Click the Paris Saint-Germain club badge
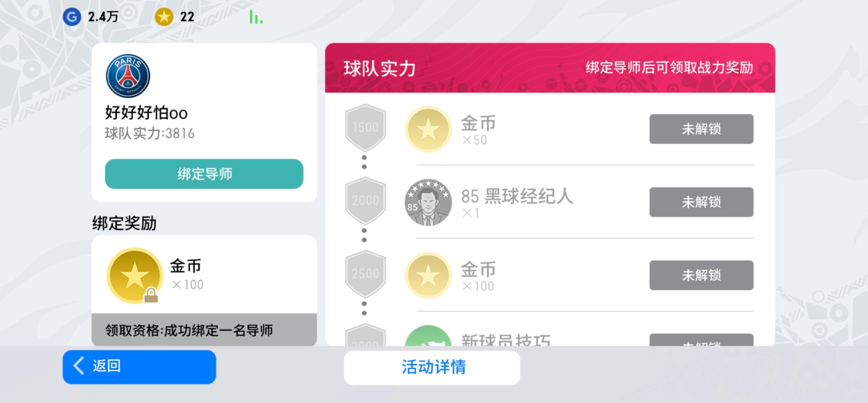 point(128,76)
